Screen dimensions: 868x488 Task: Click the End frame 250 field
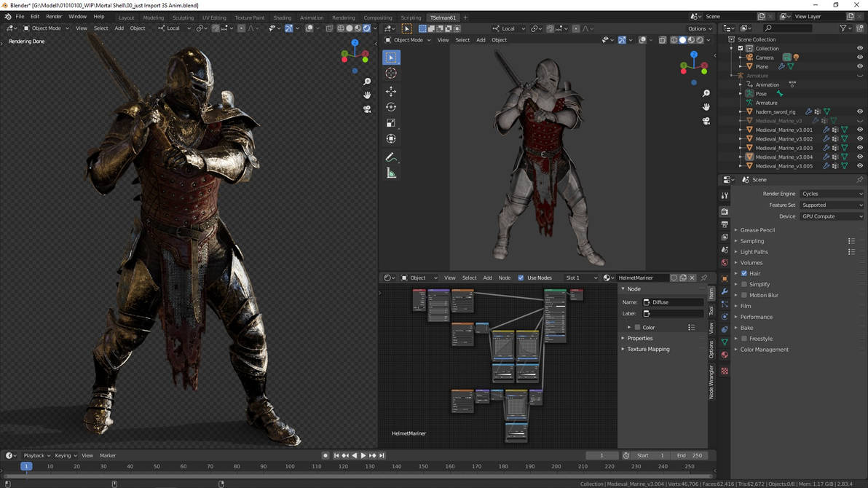click(x=689, y=455)
